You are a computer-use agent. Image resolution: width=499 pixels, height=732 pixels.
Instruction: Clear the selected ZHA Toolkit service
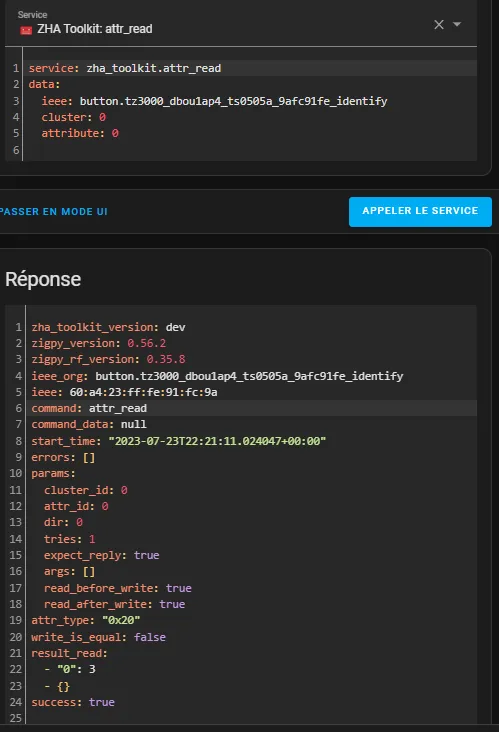[439, 24]
